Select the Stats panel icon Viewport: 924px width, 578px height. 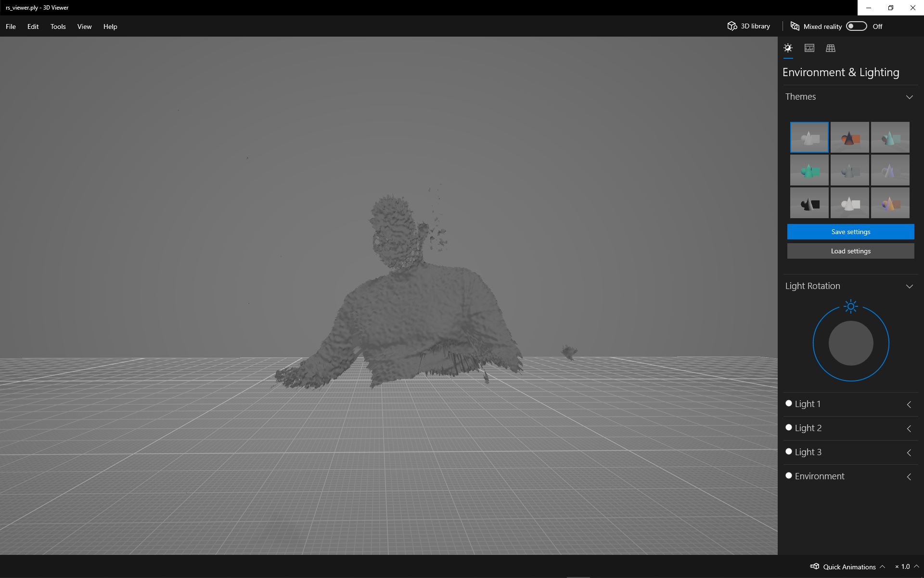click(x=809, y=48)
